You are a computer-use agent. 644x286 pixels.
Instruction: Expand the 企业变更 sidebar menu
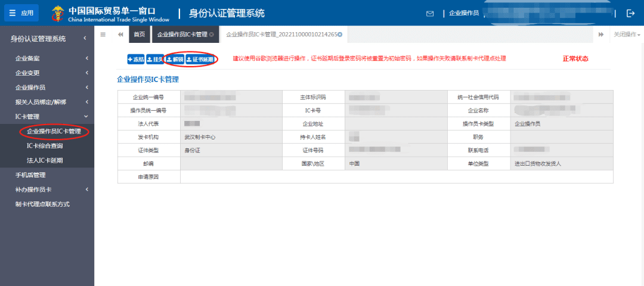[x=47, y=73]
